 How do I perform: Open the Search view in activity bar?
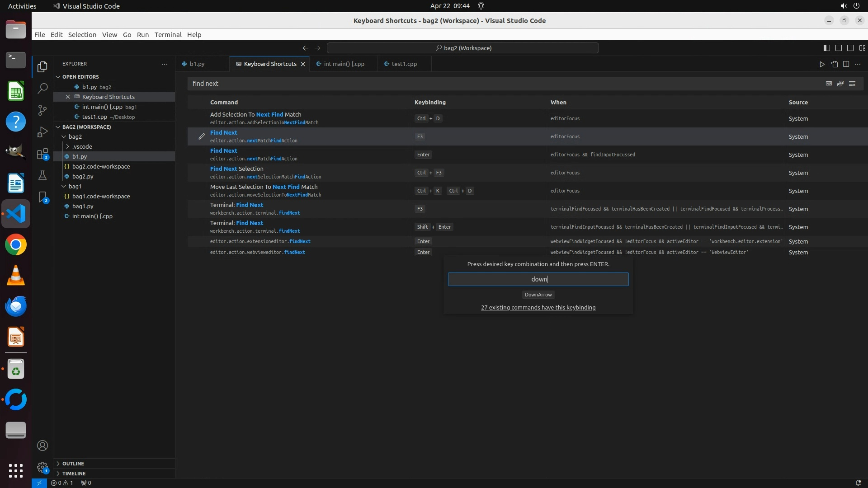pyautogui.click(x=42, y=89)
